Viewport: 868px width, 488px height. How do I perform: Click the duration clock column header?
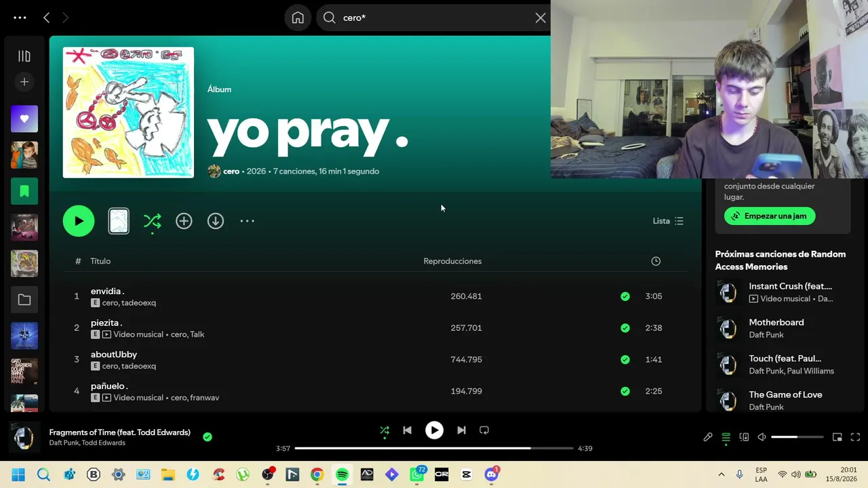coord(656,261)
